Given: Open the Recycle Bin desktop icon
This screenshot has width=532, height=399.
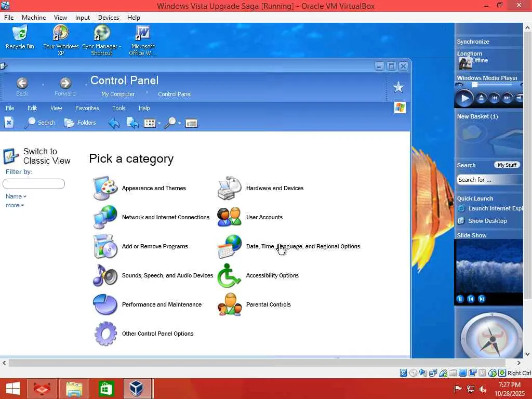Looking at the screenshot, I should (x=20, y=38).
